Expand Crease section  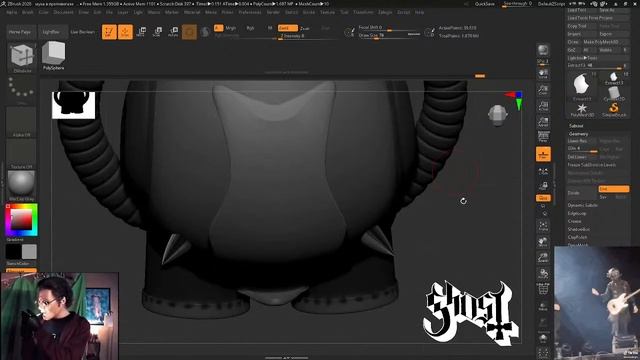[574, 221]
